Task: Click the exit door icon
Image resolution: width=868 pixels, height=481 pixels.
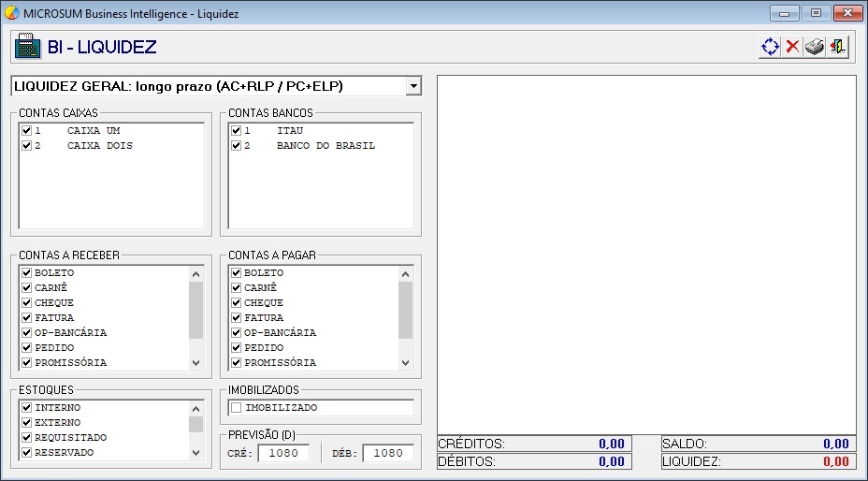Action: [837, 47]
